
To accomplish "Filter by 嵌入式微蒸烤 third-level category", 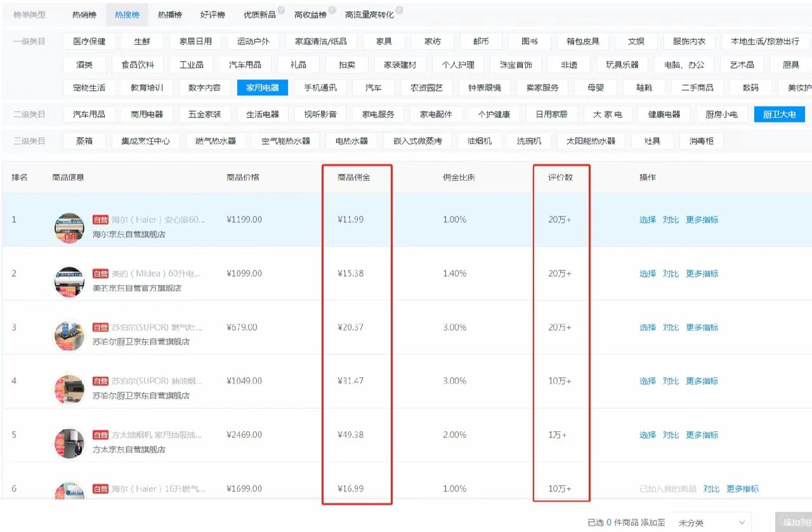I will point(417,140).
